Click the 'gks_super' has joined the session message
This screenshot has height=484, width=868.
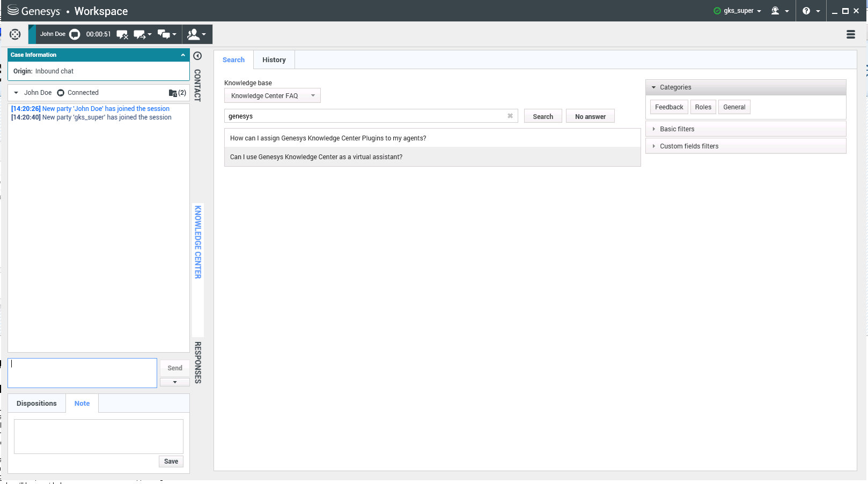91,117
